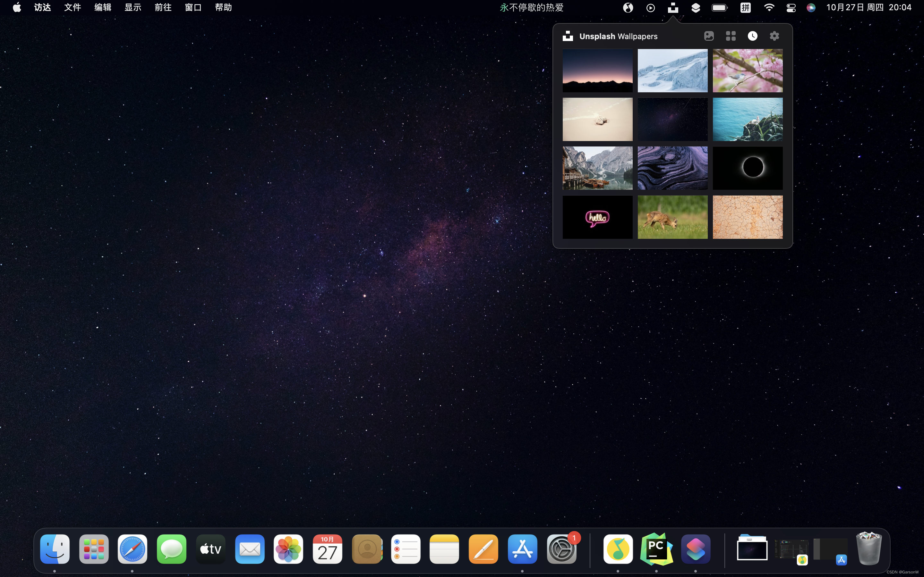924x577 pixels.
Task: Open the 文件 menu
Action: [72, 8]
